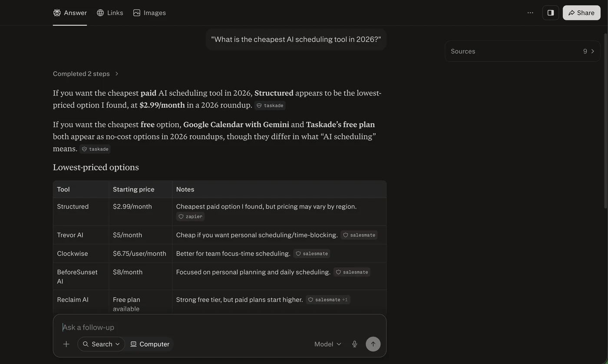The height and width of the screenshot is (364, 608).
Task: Click the picture icon on Images tab
Action: [x=137, y=13]
